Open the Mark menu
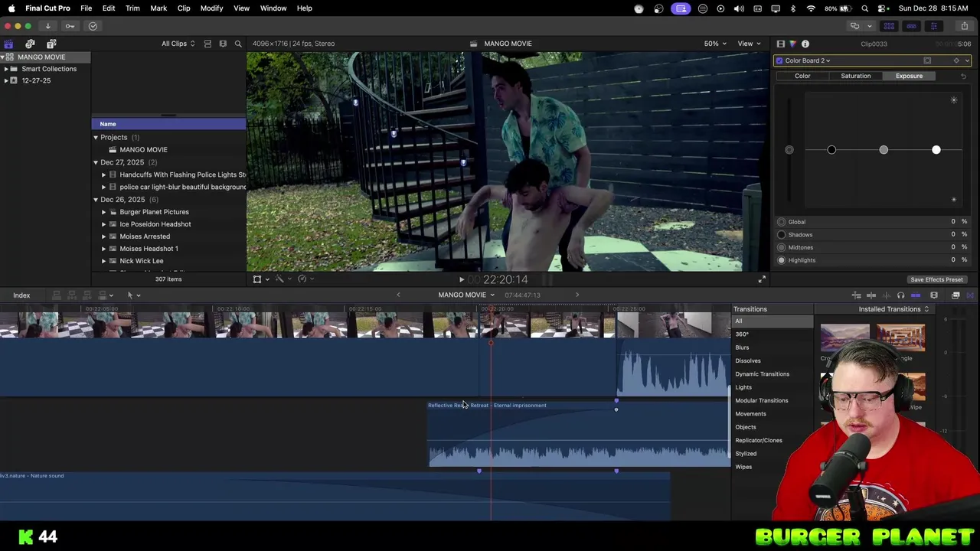The image size is (980, 551). pyautogui.click(x=158, y=8)
